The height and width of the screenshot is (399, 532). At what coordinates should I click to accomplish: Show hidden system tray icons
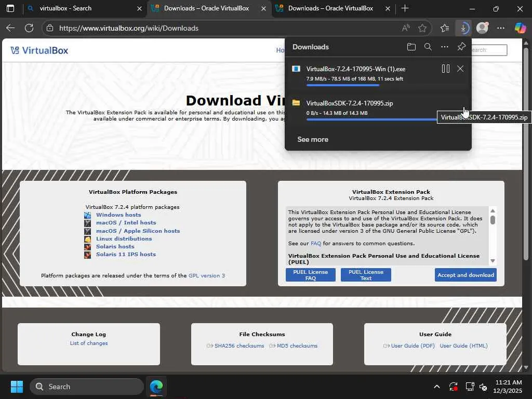coord(437,387)
